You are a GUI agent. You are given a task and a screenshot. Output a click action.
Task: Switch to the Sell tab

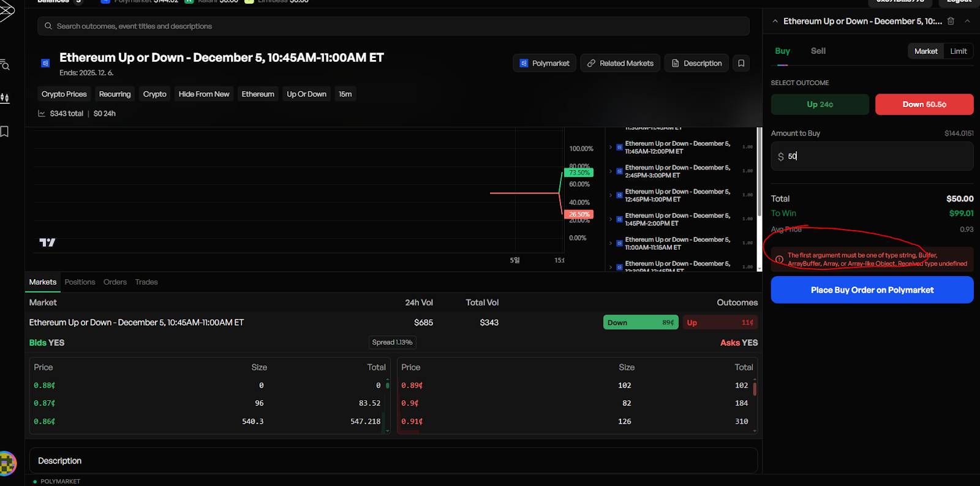[x=818, y=51]
